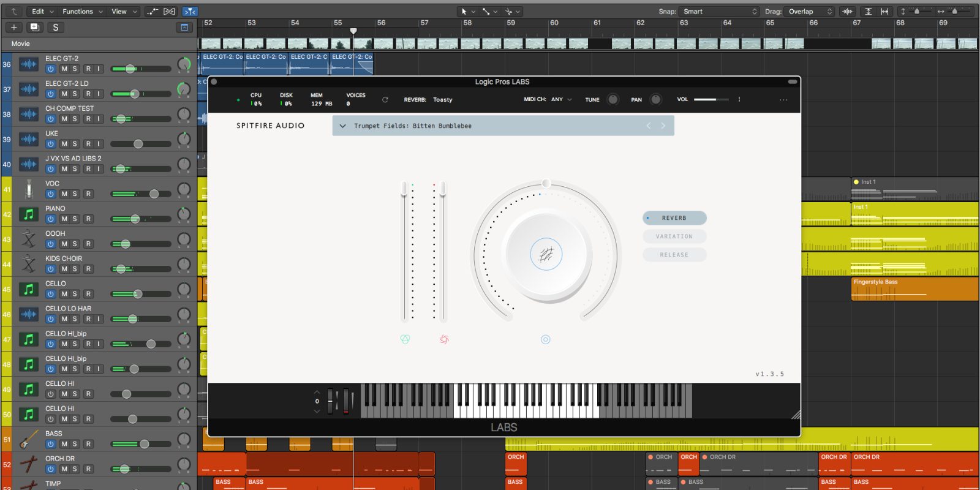The image size is (980, 490).
Task: Click the Flex show/hide icon in toolbar
Action: point(170,12)
